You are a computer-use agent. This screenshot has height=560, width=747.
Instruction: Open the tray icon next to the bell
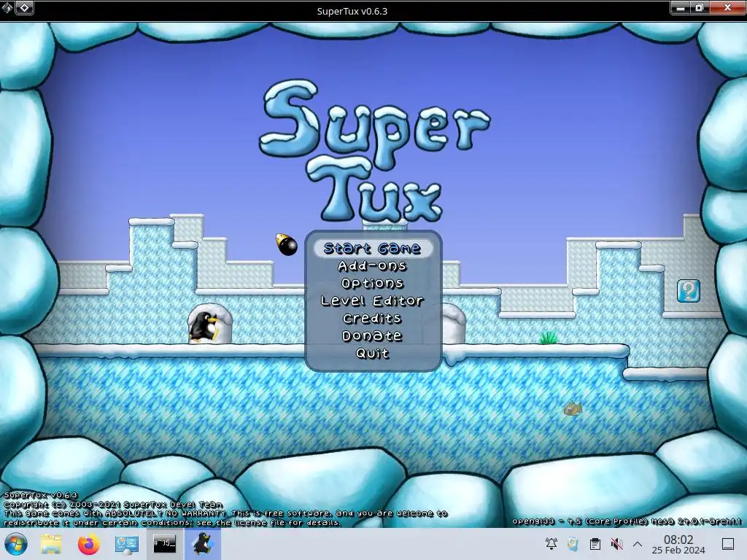(x=573, y=544)
